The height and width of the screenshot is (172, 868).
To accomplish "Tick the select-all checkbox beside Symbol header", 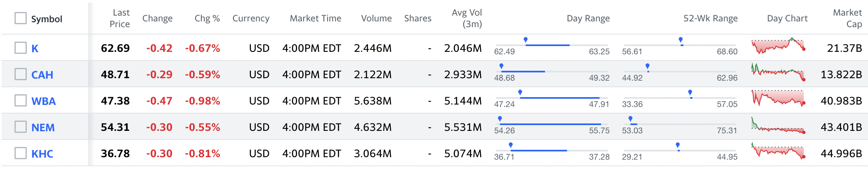I will click(21, 19).
